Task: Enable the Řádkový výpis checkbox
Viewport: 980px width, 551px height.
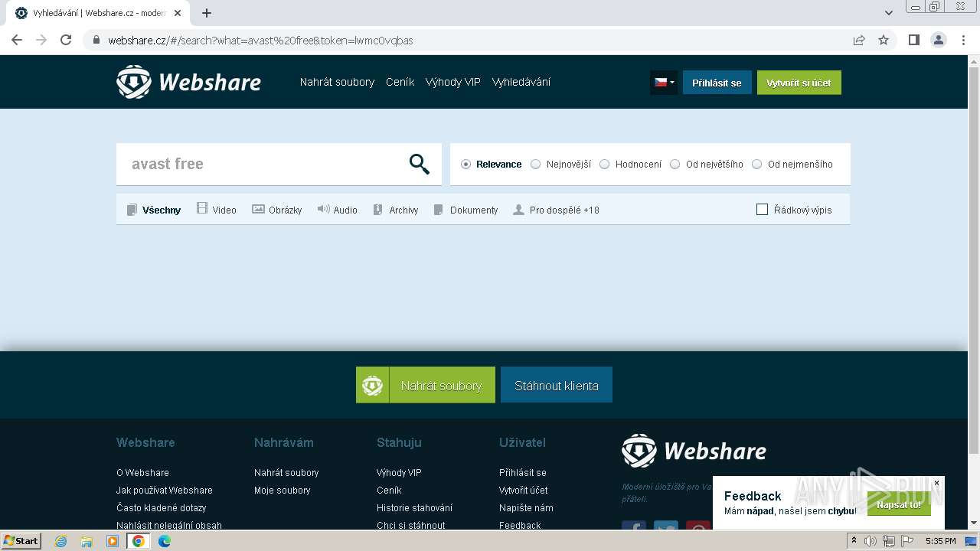Action: click(x=762, y=209)
